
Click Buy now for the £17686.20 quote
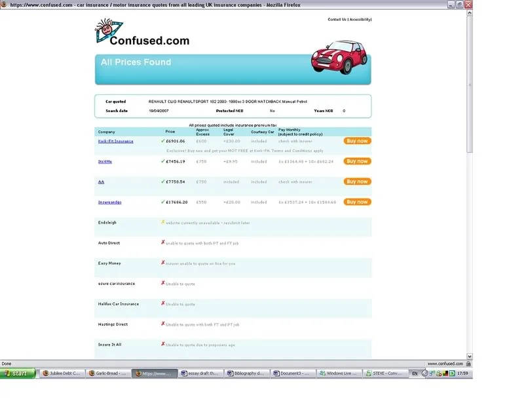click(x=357, y=202)
